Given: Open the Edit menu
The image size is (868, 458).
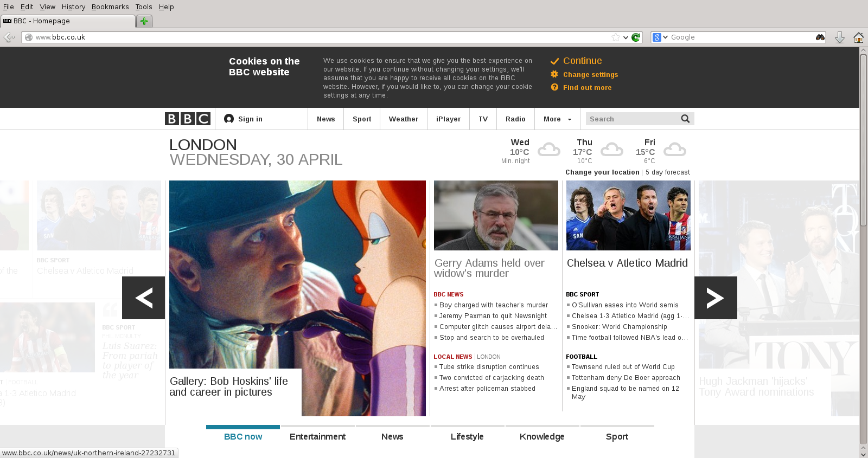Looking at the screenshot, I should click(27, 7).
